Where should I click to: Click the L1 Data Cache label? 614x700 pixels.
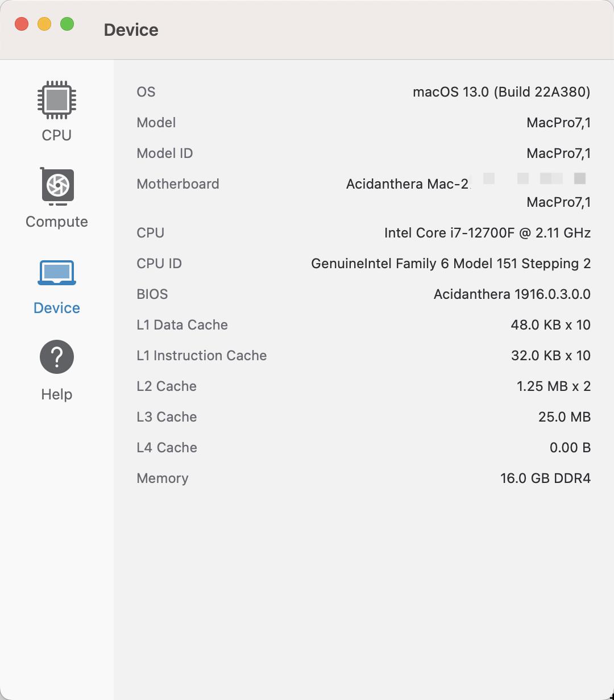182,324
